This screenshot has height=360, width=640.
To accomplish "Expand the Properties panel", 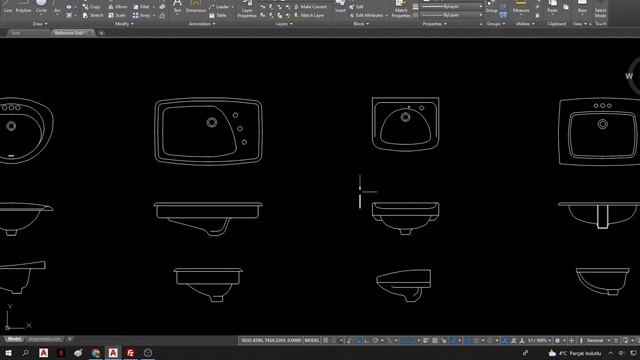I will (434, 24).
